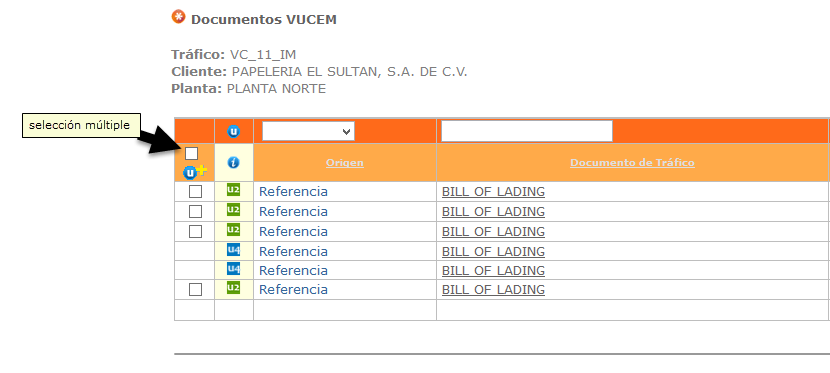Click the orange asterisk icon beside Documentos VUCEM
The width and height of the screenshot is (830, 373).
coord(179,17)
